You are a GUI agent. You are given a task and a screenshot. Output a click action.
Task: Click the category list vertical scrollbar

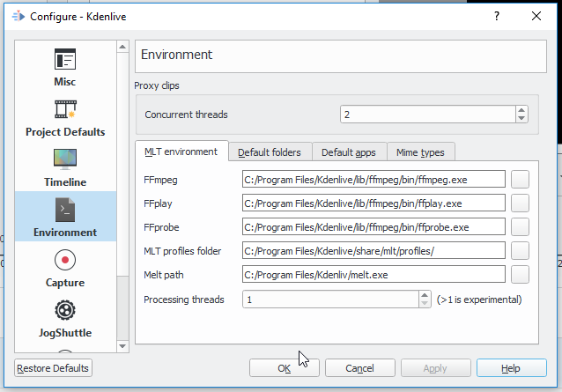(122, 194)
